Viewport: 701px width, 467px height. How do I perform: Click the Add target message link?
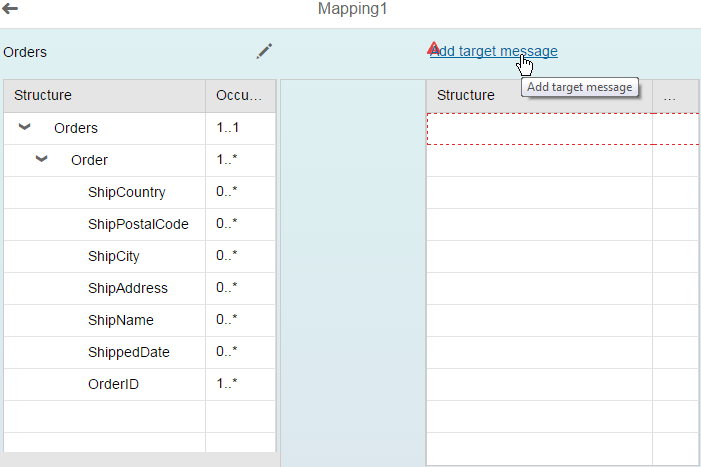click(497, 51)
